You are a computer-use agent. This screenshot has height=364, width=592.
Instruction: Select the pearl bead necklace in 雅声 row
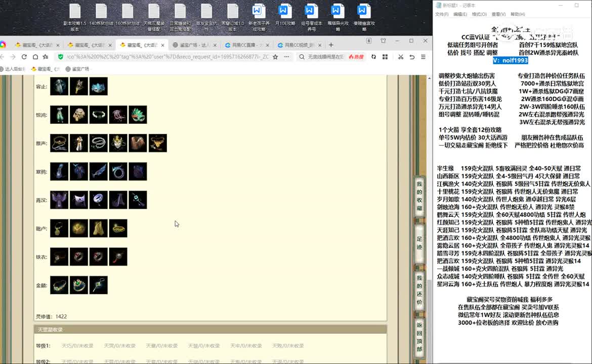(99, 143)
